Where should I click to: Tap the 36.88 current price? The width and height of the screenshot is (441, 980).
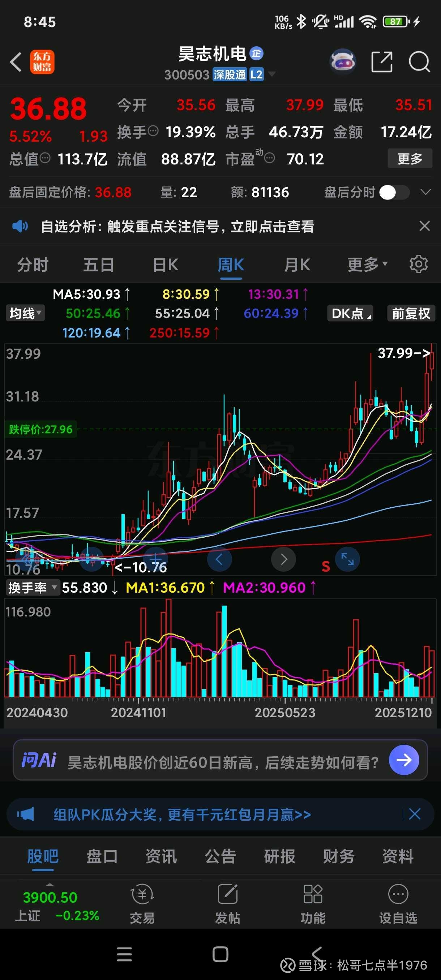click(x=48, y=109)
